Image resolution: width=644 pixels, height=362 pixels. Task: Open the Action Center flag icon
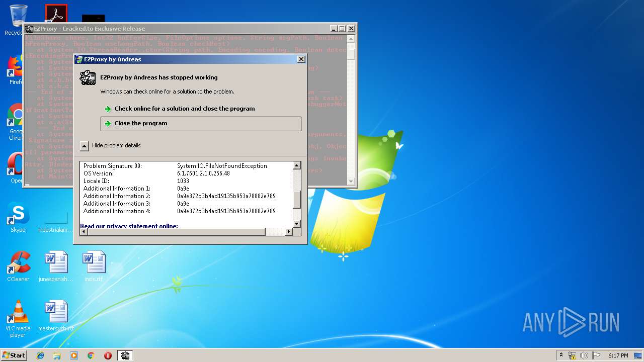(596, 355)
